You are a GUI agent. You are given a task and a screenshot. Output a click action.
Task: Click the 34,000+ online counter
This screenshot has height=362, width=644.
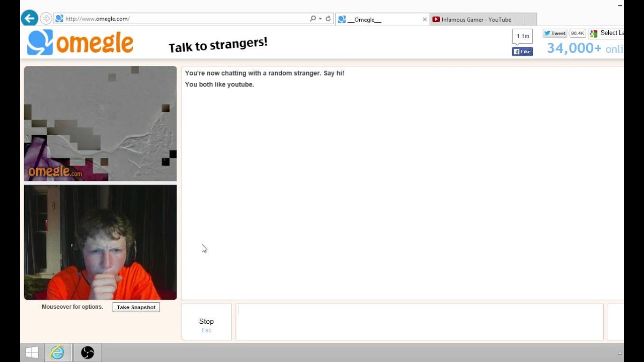tap(585, 48)
